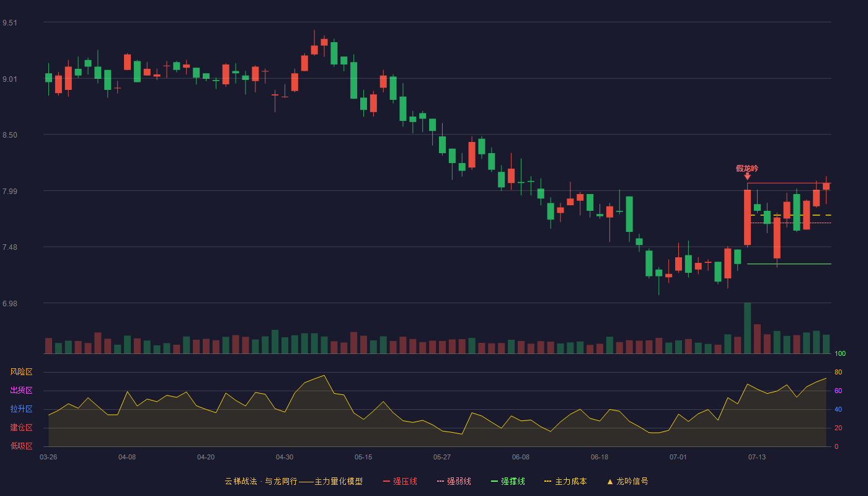Click the 6.98 price axis label

(x=10, y=303)
